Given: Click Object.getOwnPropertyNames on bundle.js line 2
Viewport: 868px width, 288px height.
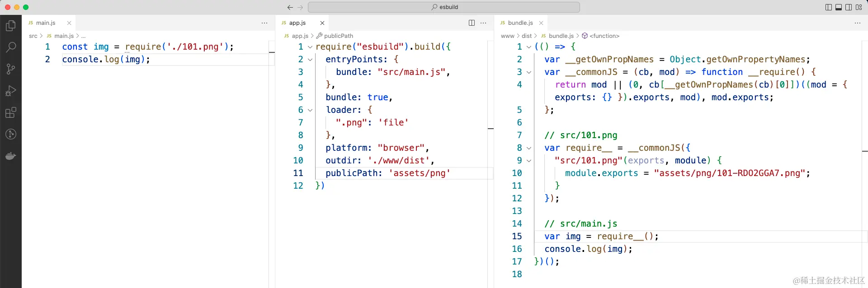Looking at the screenshot, I should 737,59.
